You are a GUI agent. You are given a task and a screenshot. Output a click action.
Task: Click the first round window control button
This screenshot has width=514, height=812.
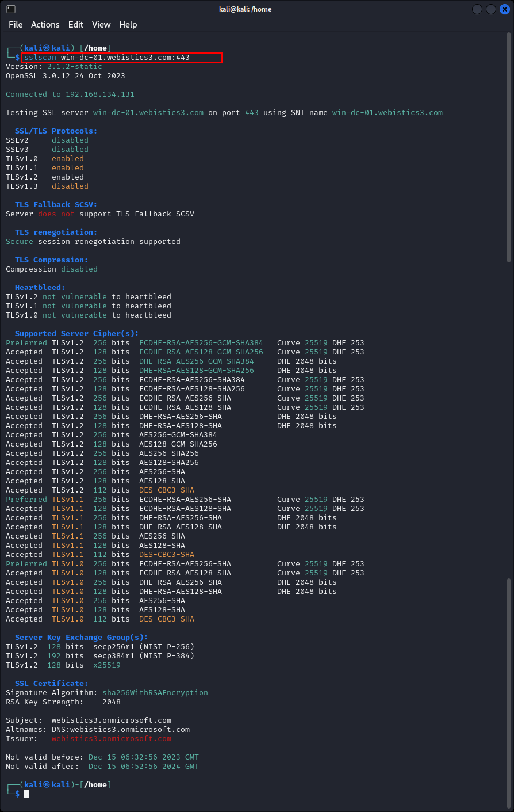477,9
